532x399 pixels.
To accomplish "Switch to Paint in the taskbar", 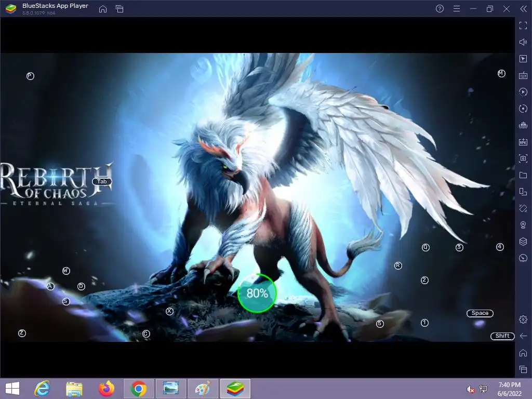I will click(x=203, y=389).
